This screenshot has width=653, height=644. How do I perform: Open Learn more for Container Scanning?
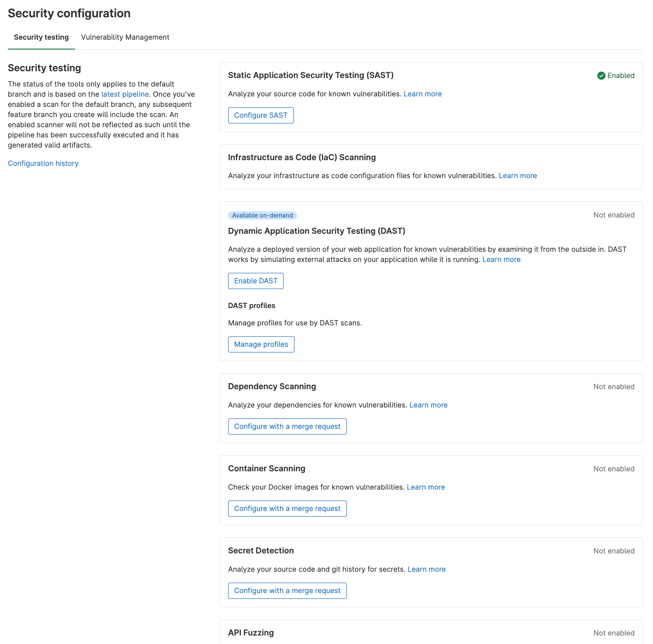426,487
